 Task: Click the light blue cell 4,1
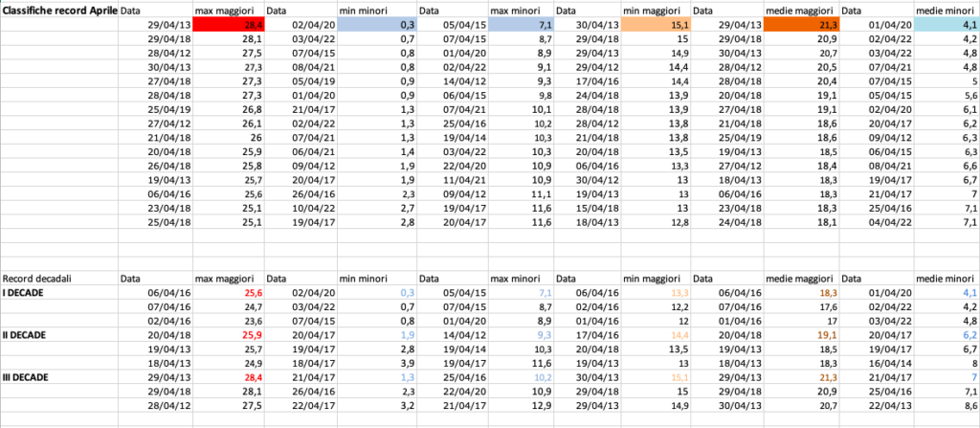point(947,24)
